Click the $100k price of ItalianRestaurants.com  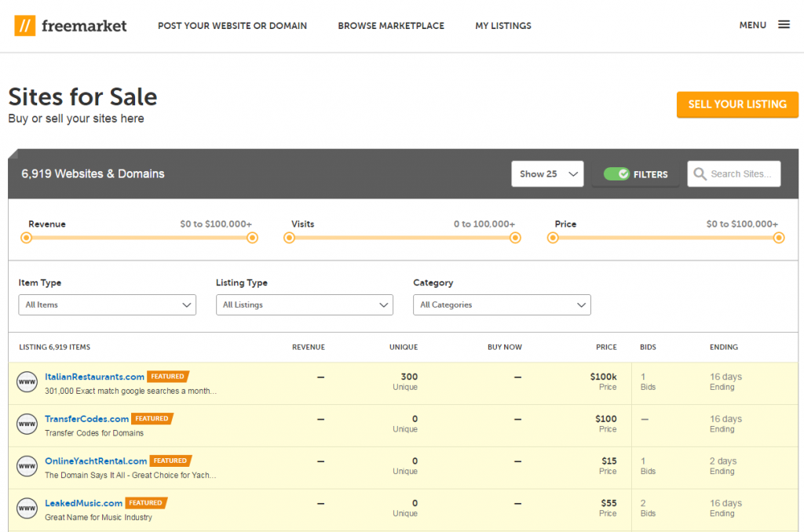[604, 377]
